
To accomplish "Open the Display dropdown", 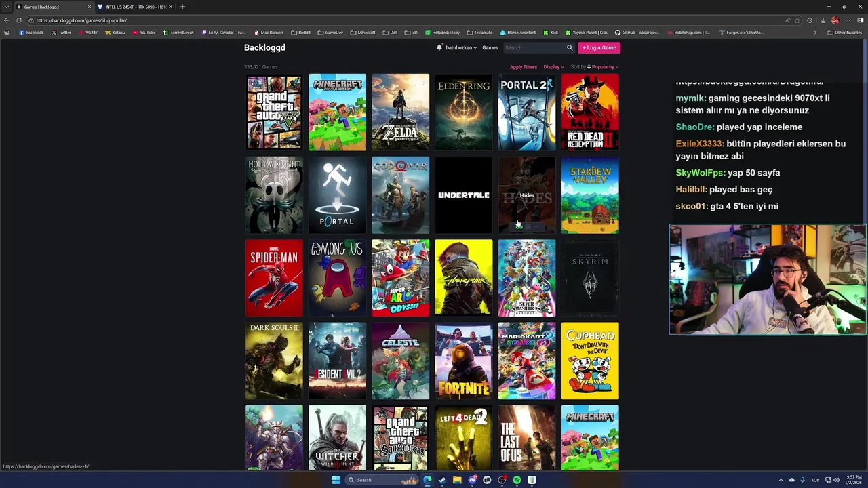I will pyautogui.click(x=553, y=67).
